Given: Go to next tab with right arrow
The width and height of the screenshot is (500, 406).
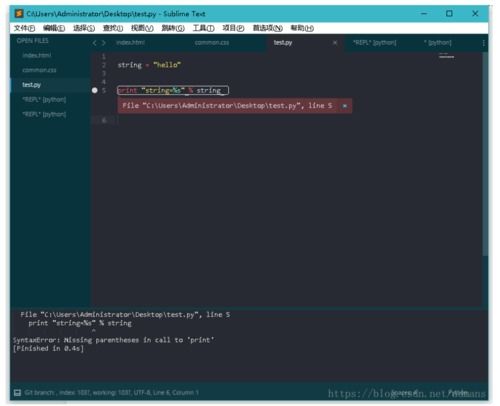Looking at the screenshot, I should point(104,43).
